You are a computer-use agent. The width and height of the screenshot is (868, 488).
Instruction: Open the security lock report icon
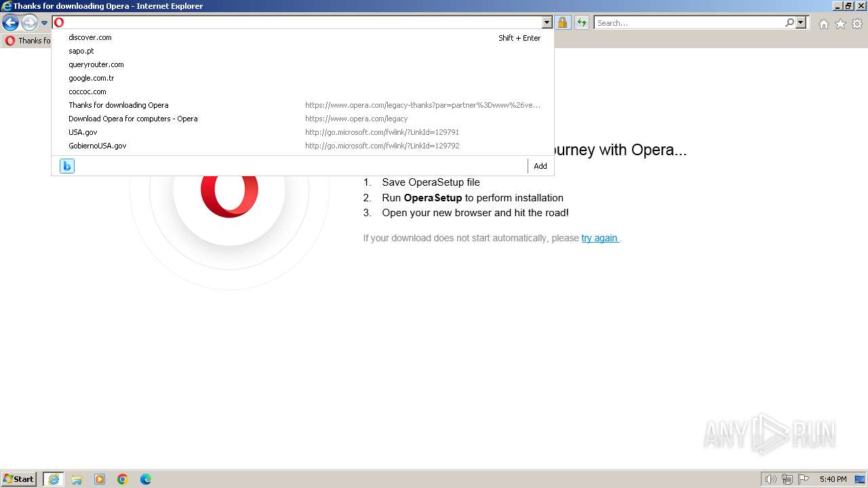[x=562, y=22]
